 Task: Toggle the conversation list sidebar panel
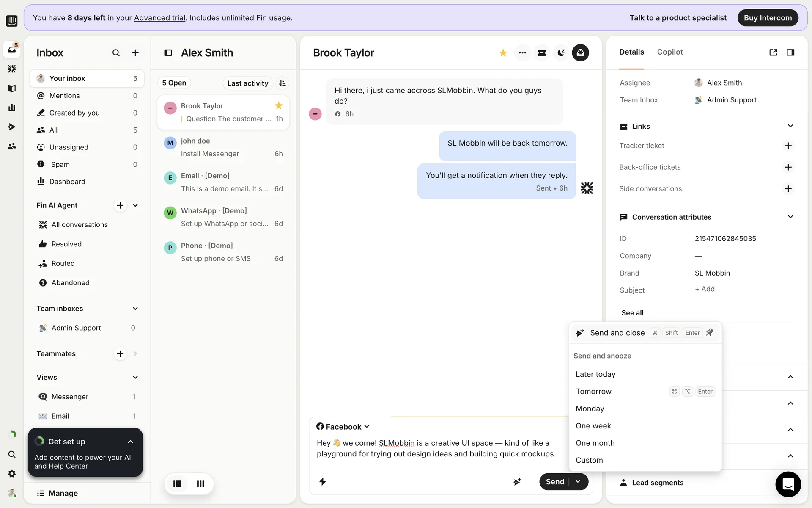coord(168,52)
